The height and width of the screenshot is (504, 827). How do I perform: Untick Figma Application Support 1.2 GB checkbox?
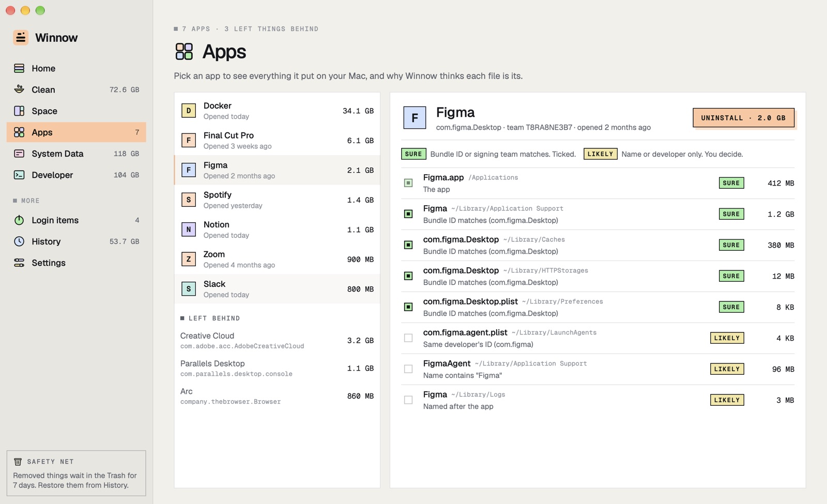tap(408, 214)
